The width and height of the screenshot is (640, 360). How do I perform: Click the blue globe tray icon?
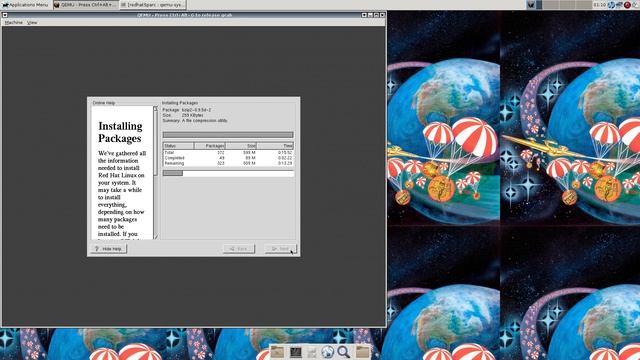coord(611,5)
